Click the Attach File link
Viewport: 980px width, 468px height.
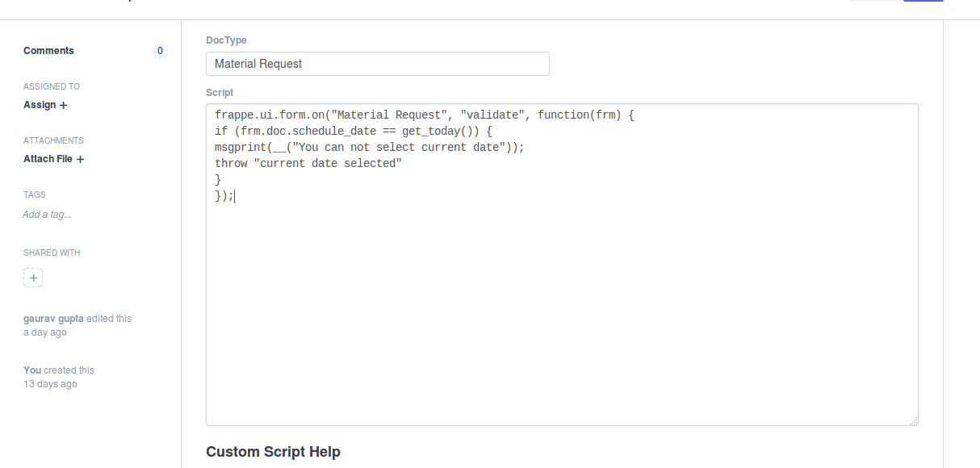click(x=48, y=159)
